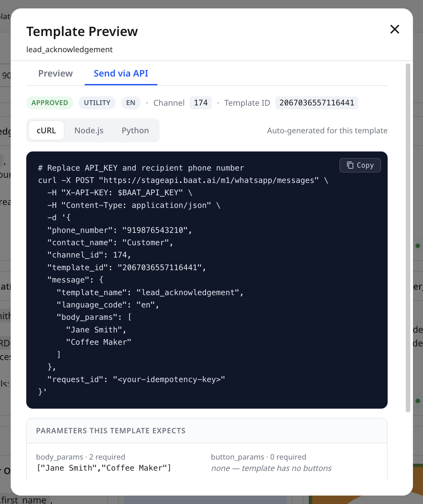Screen dimensions: 423x504
Task: Click 'Auto-generated for this template' note
Action: [x=327, y=131]
